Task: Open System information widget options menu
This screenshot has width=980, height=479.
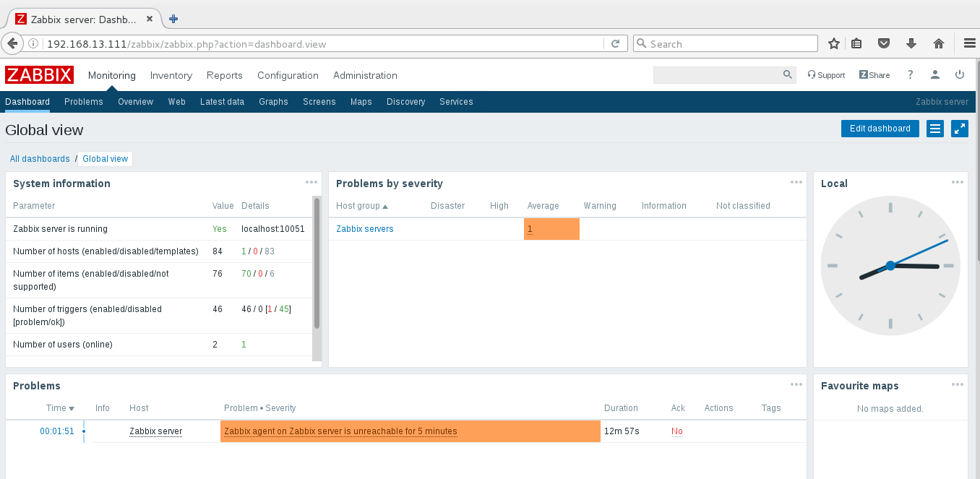Action: (311, 183)
